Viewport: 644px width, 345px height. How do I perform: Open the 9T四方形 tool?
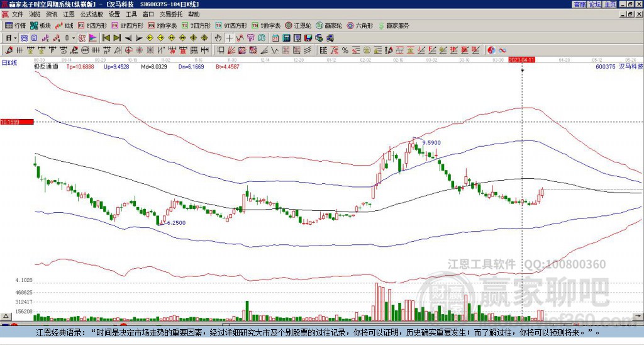click(231, 25)
